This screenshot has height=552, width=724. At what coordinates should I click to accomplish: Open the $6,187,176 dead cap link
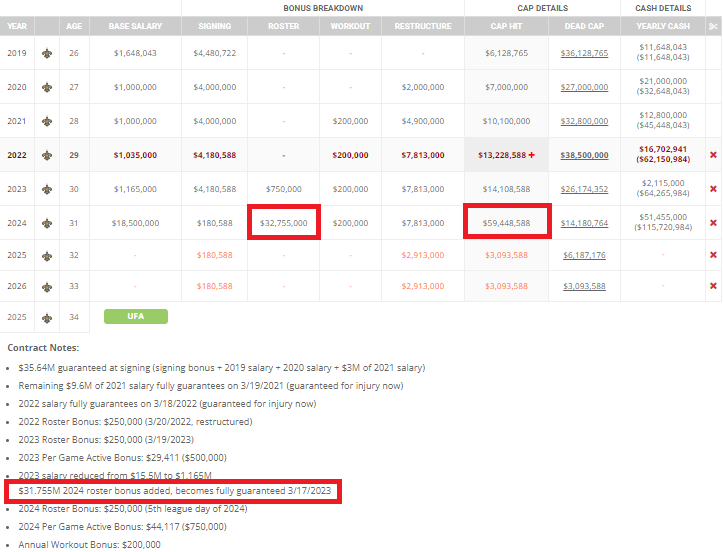click(584, 255)
